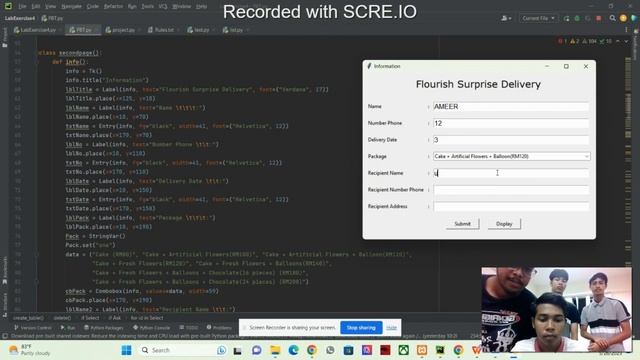
Task: Open File Explorer from the taskbar
Action: click(275, 350)
